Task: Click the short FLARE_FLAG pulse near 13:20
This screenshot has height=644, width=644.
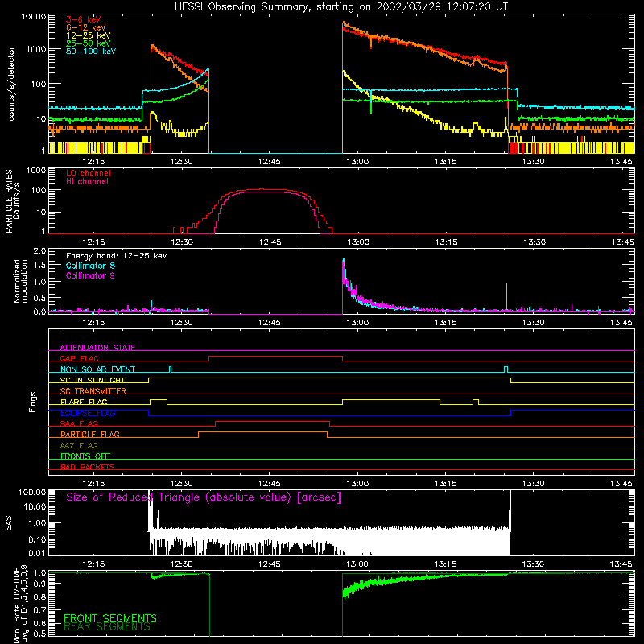Action: [476, 402]
